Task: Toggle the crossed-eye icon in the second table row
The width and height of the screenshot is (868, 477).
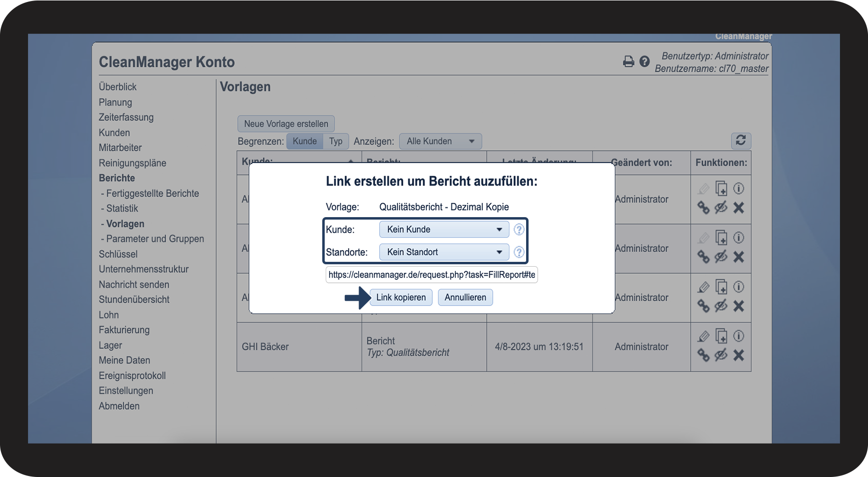Action: coord(721,257)
